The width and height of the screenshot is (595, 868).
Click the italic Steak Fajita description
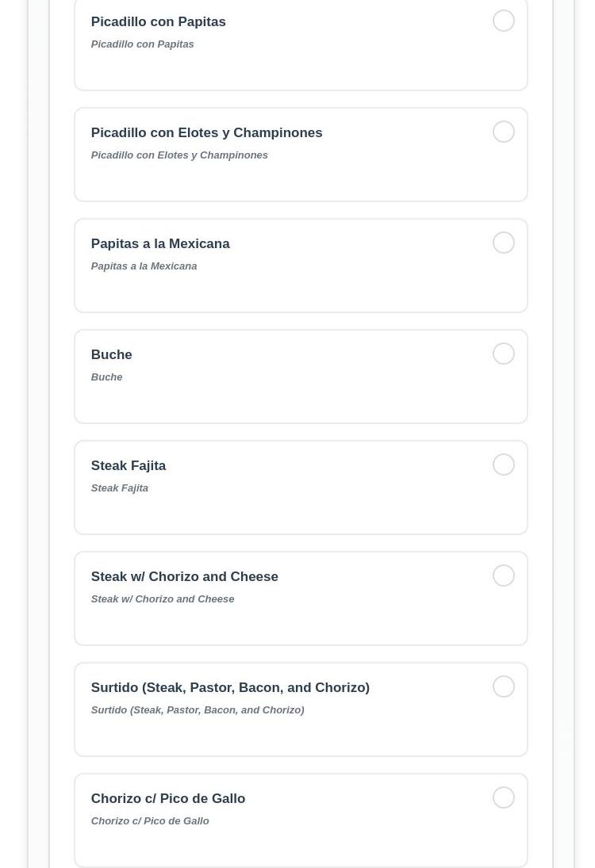pos(120,488)
